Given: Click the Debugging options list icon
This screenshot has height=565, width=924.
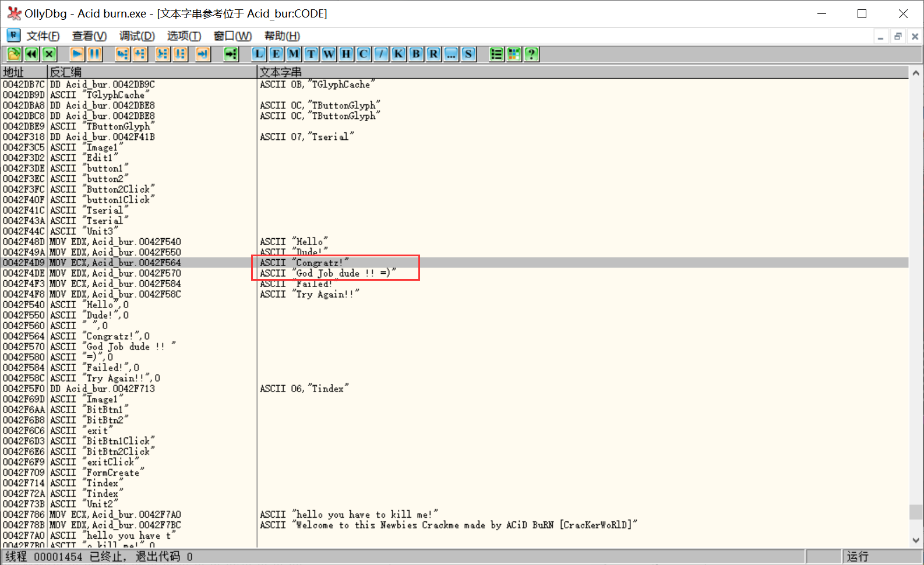Looking at the screenshot, I should [x=496, y=54].
